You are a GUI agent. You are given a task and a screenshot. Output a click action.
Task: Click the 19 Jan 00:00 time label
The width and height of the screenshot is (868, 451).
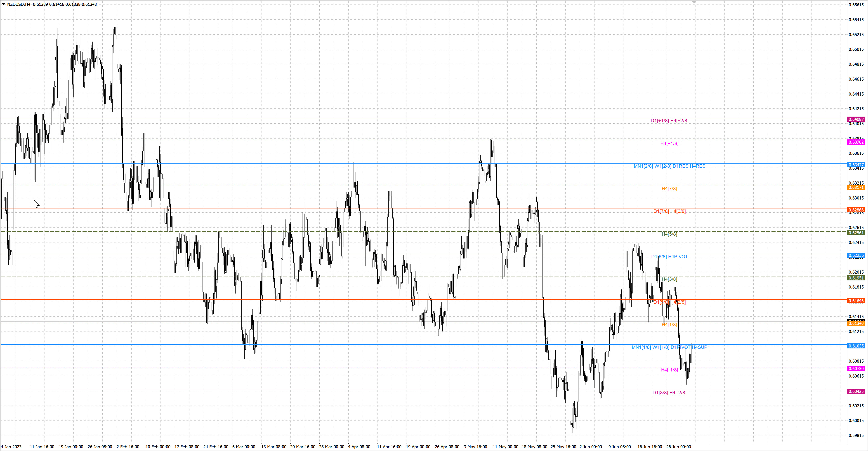(x=71, y=447)
